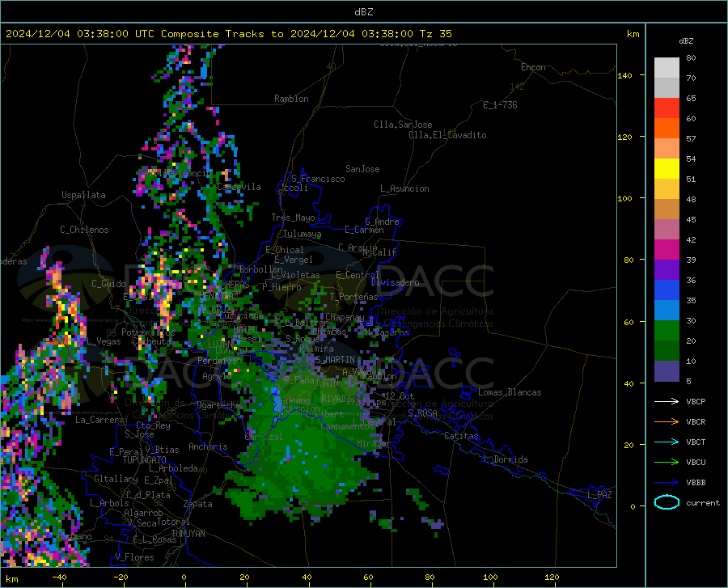Click the L_Asuncion map label
This screenshot has width=728, height=588.
click(404, 188)
